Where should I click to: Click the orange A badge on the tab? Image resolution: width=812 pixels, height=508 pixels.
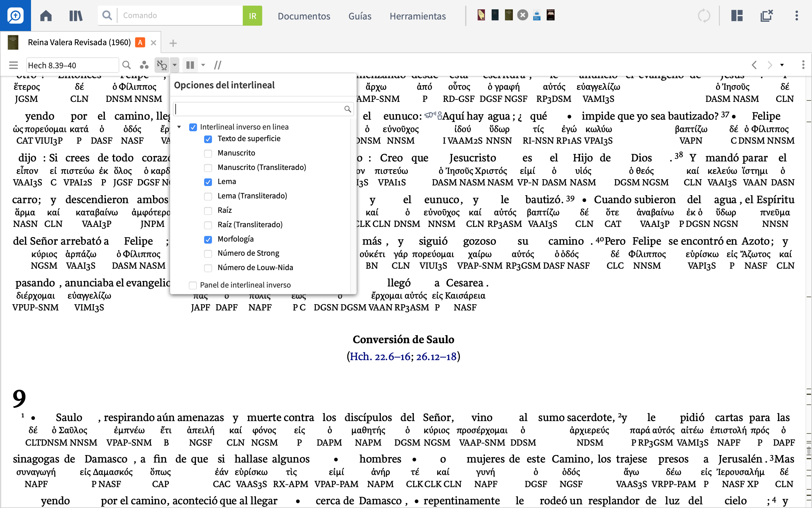140,43
